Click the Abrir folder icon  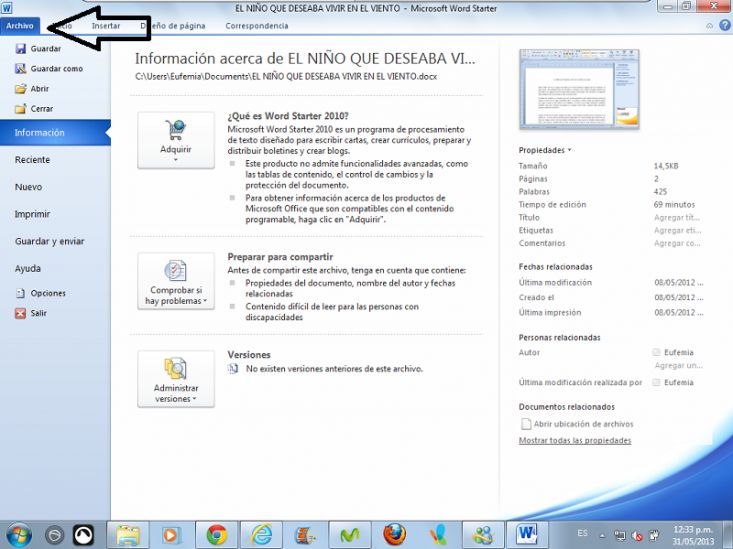pyautogui.click(x=21, y=89)
